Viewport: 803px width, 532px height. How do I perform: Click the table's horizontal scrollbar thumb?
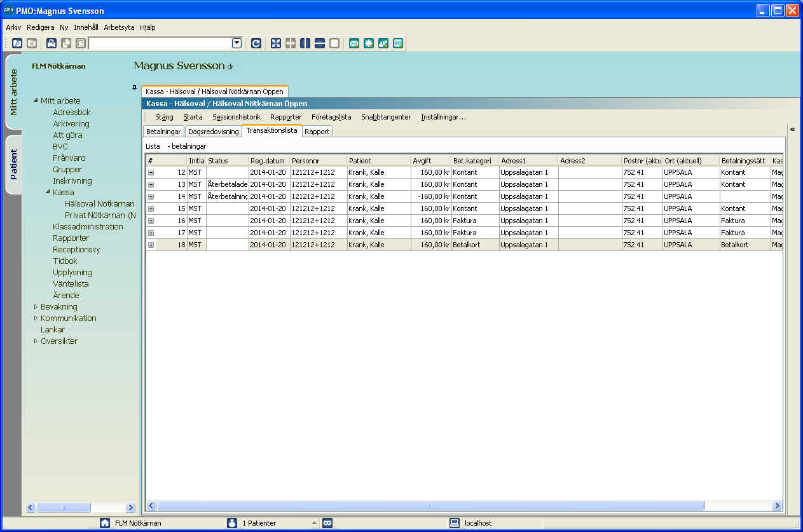tap(430, 506)
